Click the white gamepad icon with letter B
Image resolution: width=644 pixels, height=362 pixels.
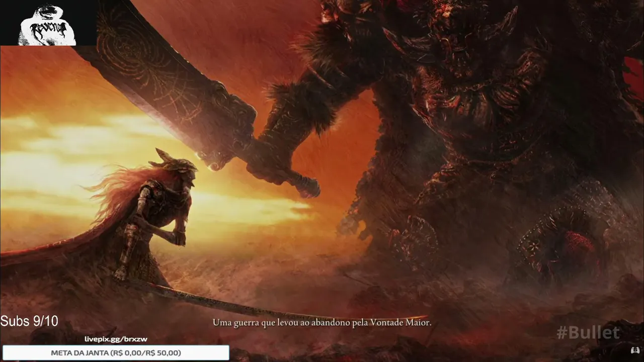click(635, 350)
